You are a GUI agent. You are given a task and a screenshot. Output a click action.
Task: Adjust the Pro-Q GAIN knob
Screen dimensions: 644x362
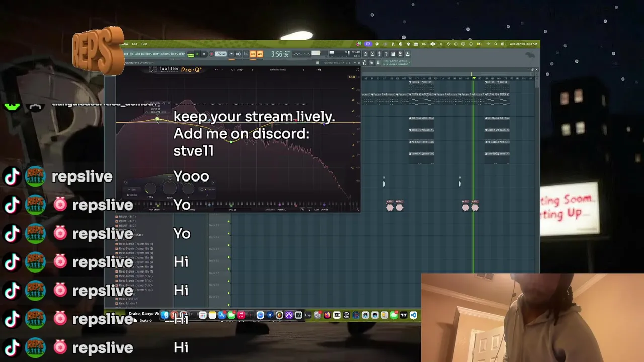pos(170,188)
